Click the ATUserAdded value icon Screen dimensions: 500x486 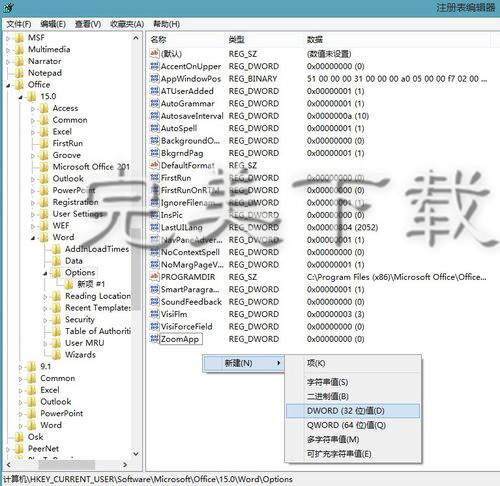tap(154, 91)
